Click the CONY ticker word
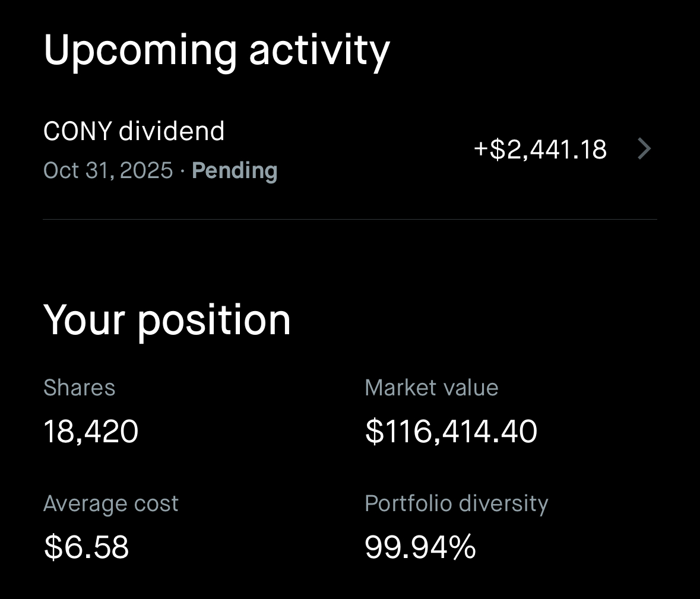Image resolution: width=700 pixels, height=599 pixels. click(x=78, y=131)
